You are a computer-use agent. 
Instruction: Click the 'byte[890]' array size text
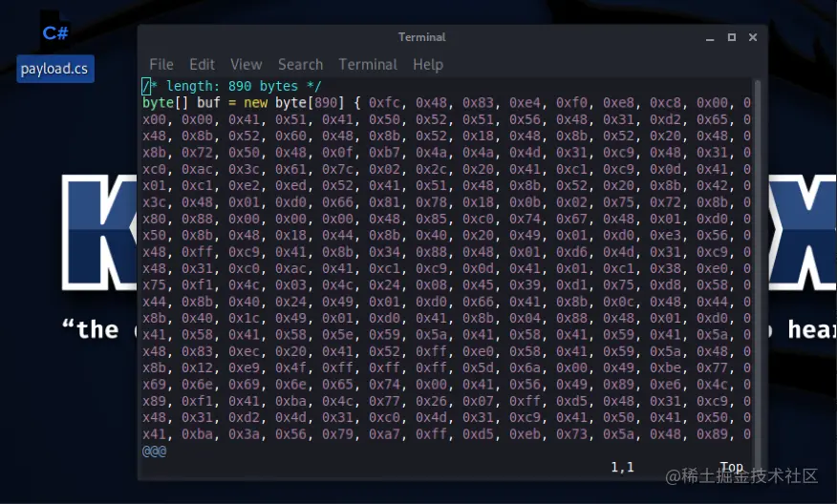point(310,102)
